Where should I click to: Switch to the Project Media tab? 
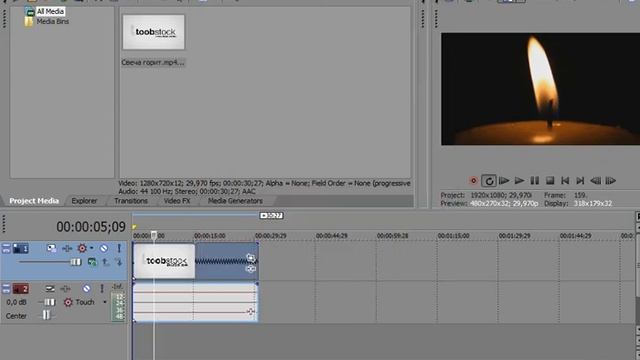(x=34, y=201)
